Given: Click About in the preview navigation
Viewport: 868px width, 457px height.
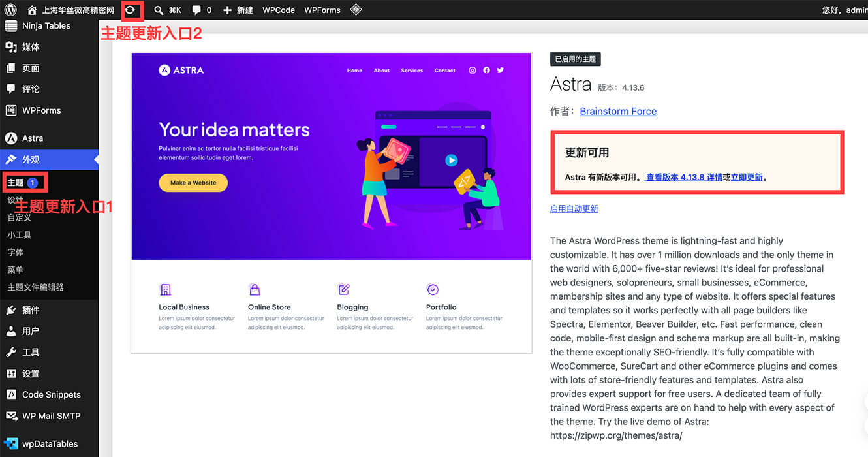Looking at the screenshot, I should click(382, 71).
